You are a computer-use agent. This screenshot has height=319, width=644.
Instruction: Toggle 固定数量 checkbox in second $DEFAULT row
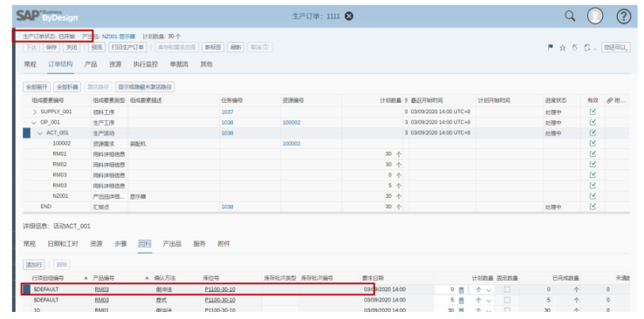point(507,300)
